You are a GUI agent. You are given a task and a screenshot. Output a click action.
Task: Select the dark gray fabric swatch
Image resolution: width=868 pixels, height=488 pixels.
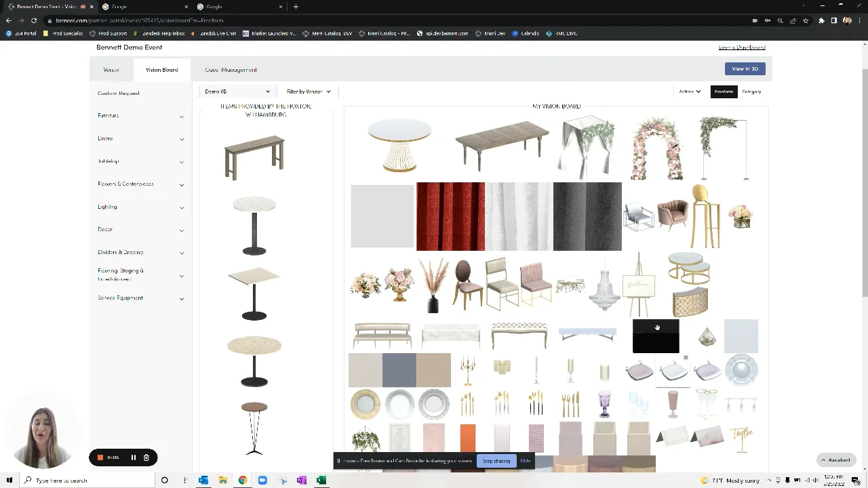pos(587,216)
